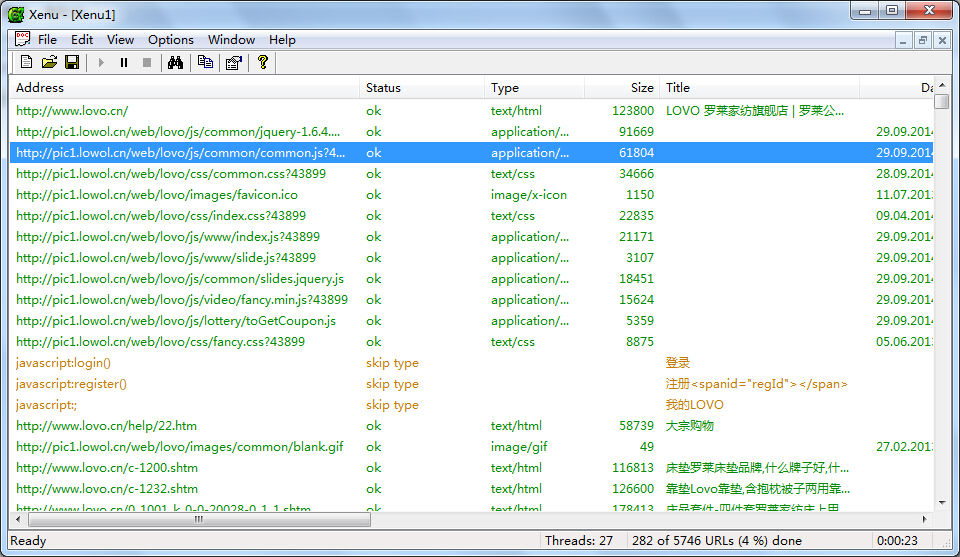Click the horizontal scrollbar thumb

[199, 520]
